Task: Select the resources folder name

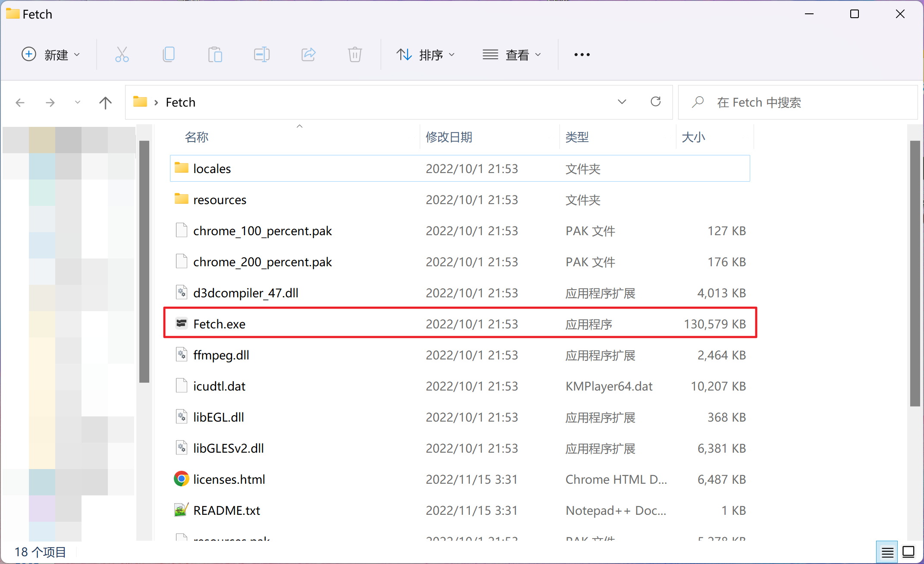Action: pyautogui.click(x=220, y=200)
